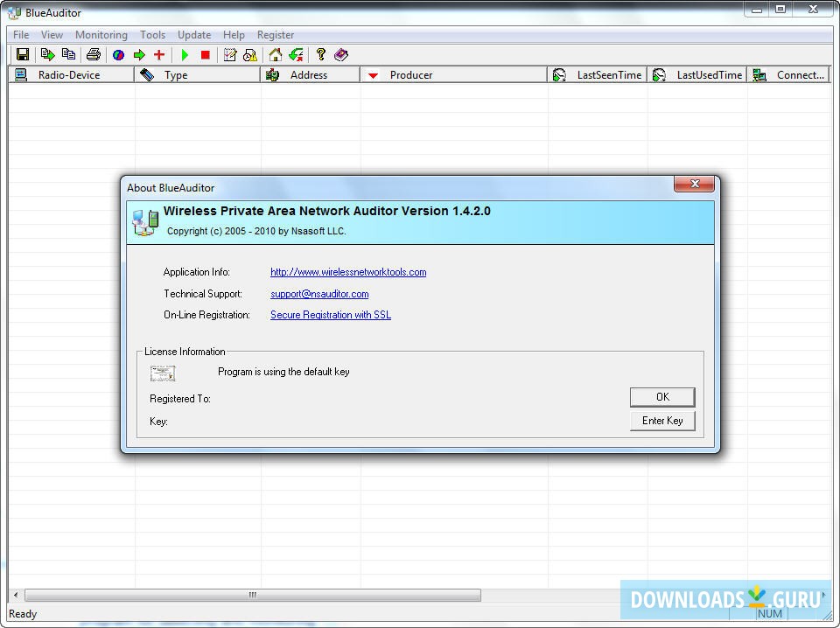Image resolution: width=840 pixels, height=628 pixels.
Task: Minimize the BlueAuditor window
Action: [x=756, y=9]
